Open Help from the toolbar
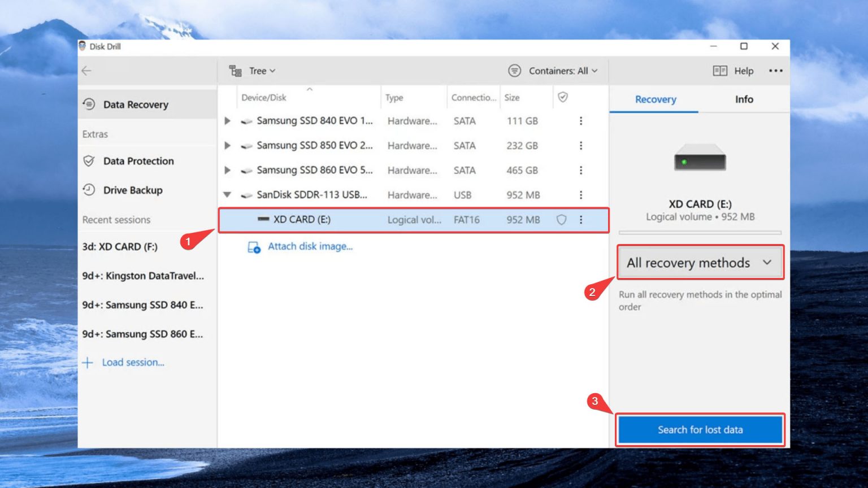868x488 pixels. click(743, 71)
